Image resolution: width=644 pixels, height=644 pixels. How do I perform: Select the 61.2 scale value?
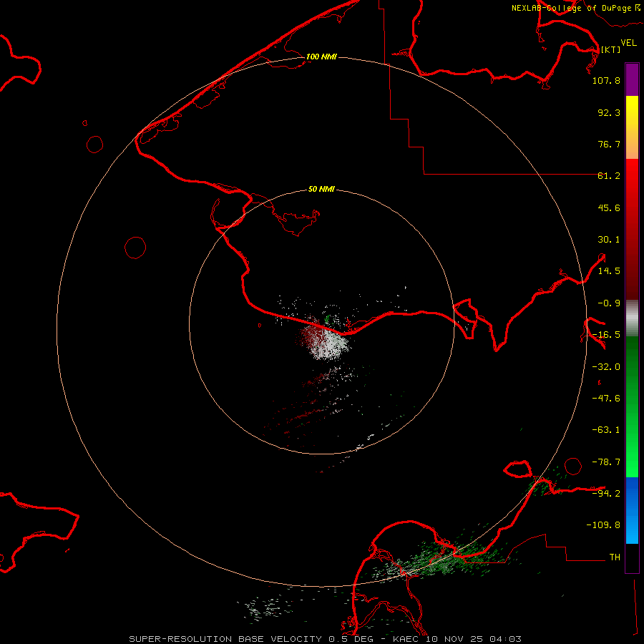point(609,176)
